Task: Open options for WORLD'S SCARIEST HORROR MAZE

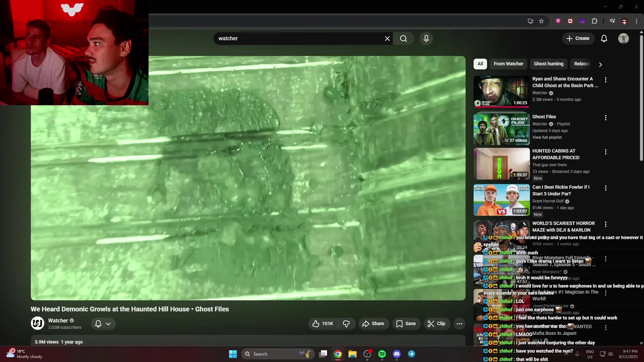Action: pyautogui.click(x=605, y=224)
